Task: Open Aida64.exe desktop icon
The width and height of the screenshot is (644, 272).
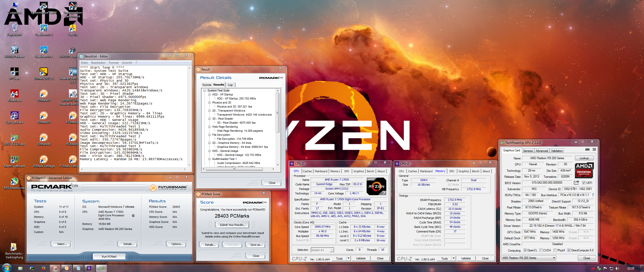Action: point(14,96)
